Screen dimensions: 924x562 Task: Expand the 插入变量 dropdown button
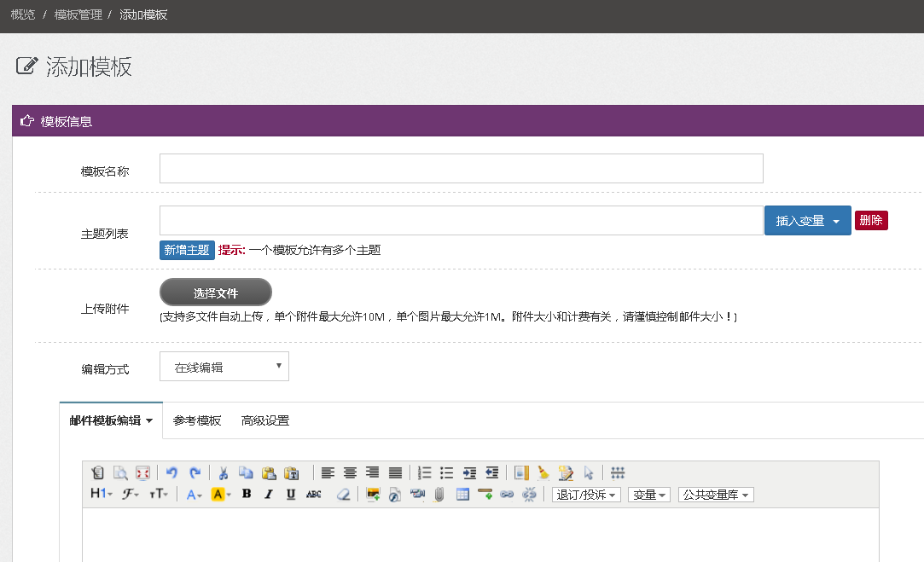pyautogui.click(x=807, y=221)
